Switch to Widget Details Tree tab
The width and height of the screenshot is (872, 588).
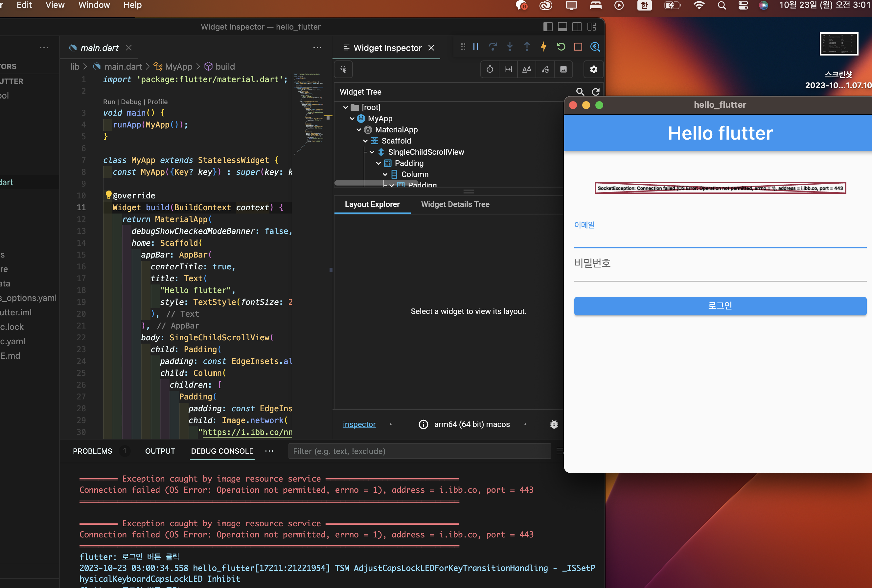(455, 204)
